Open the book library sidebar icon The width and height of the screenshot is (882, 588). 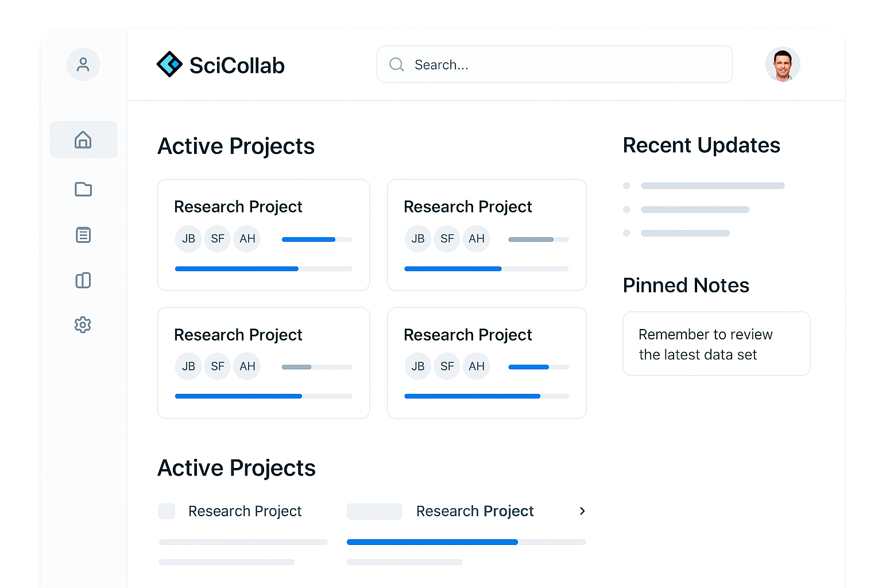click(x=83, y=280)
